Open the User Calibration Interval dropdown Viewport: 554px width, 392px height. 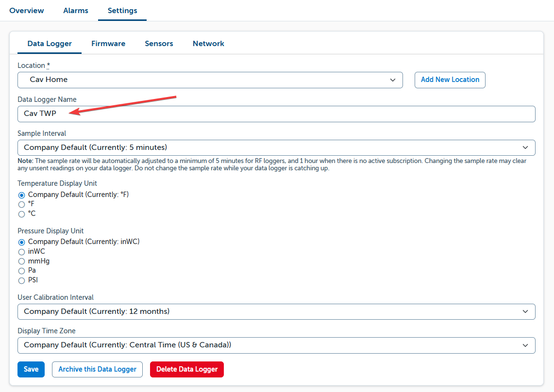click(276, 311)
